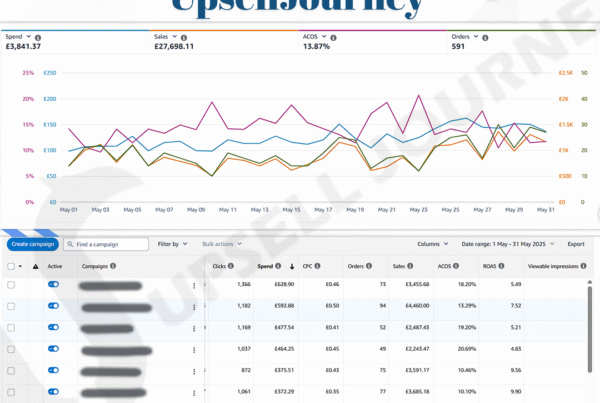The width and height of the screenshot is (600, 403).
Task: Open the Date range selector
Action: coord(508,244)
